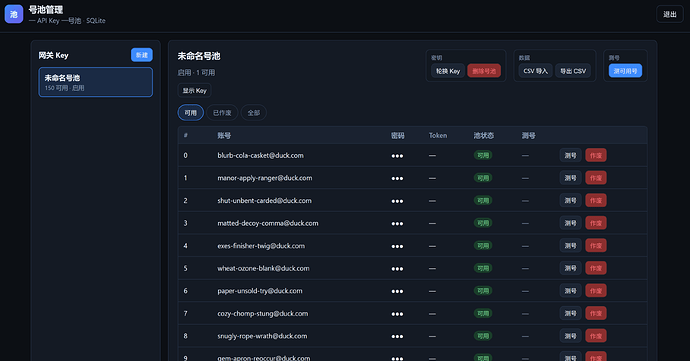Click the red 删除号池 button
690x361 pixels.
tap(484, 71)
